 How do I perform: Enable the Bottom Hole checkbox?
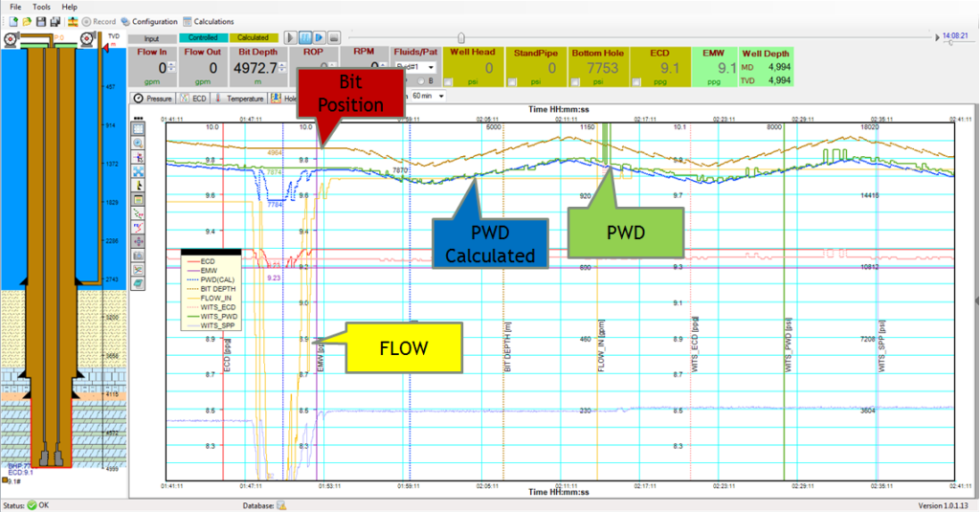point(574,83)
